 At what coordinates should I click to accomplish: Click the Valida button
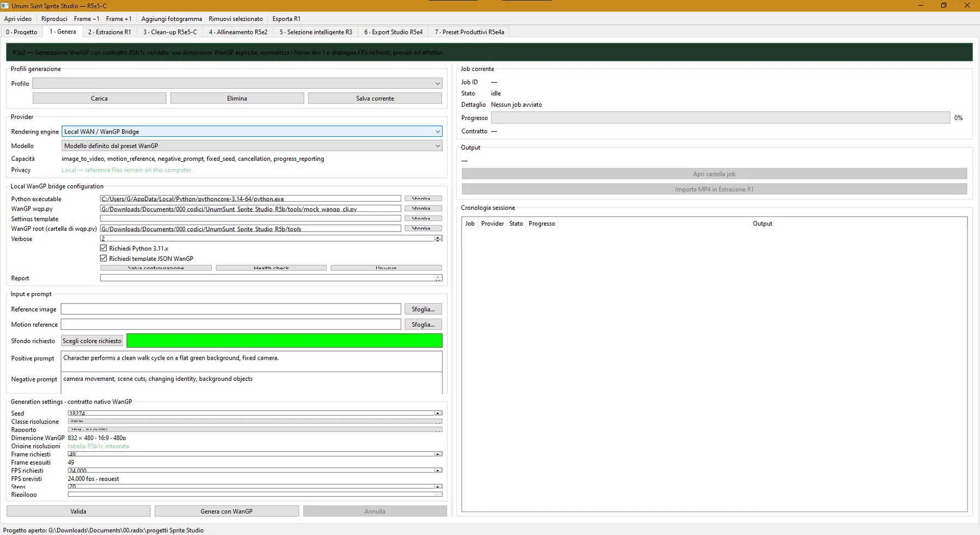[x=78, y=511]
